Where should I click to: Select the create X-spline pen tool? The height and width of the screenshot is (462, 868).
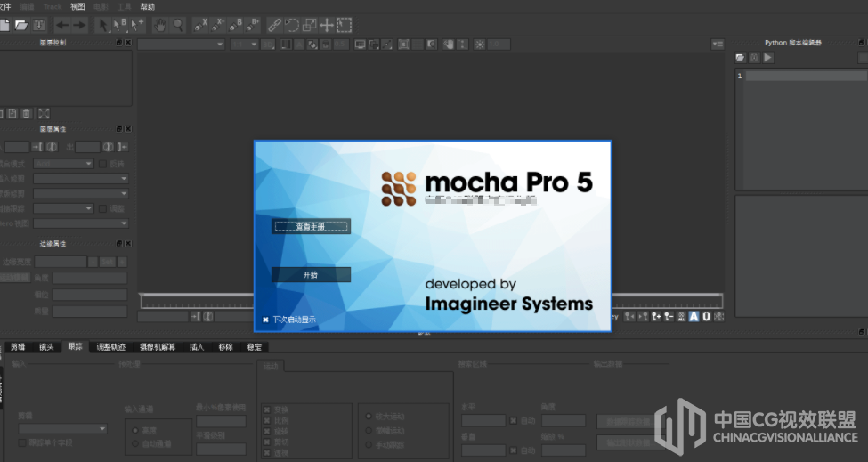[199, 25]
